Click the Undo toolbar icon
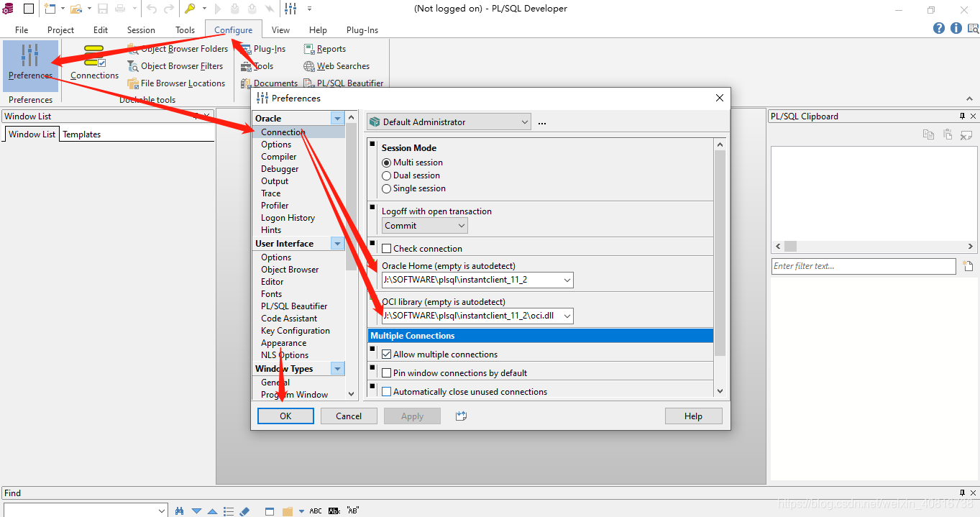980x517 pixels. [x=152, y=9]
